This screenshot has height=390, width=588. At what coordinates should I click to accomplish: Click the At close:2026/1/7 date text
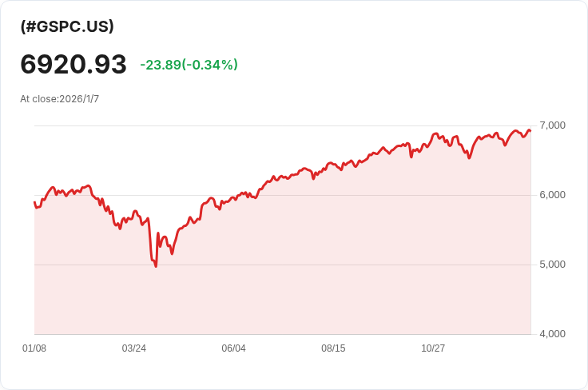pos(60,98)
